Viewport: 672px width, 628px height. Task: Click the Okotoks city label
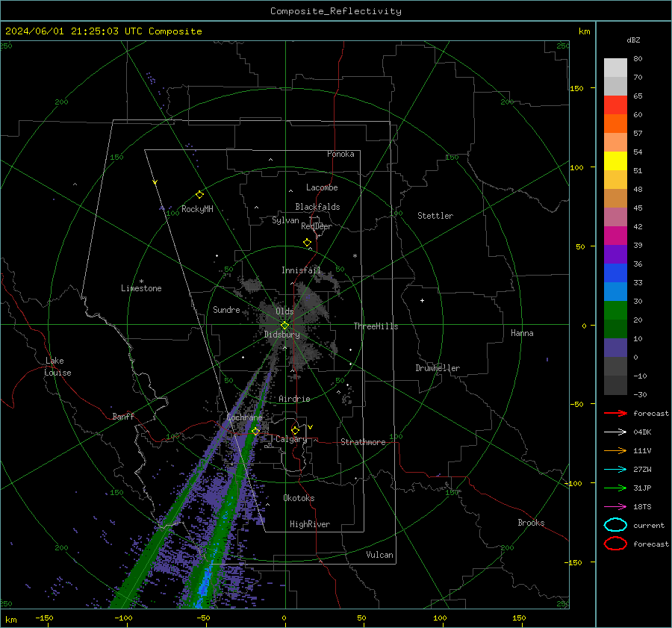299,498
